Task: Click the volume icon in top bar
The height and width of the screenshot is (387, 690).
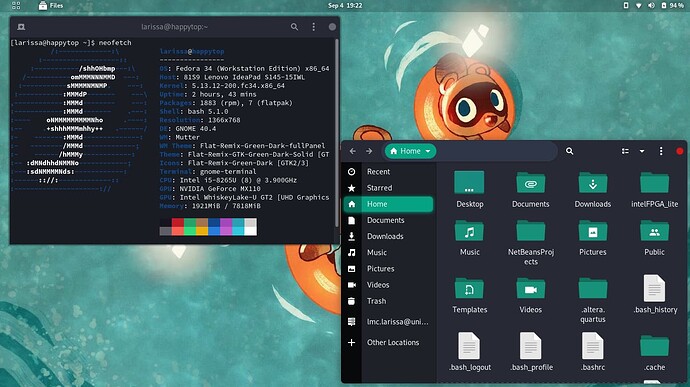Action: [651, 6]
